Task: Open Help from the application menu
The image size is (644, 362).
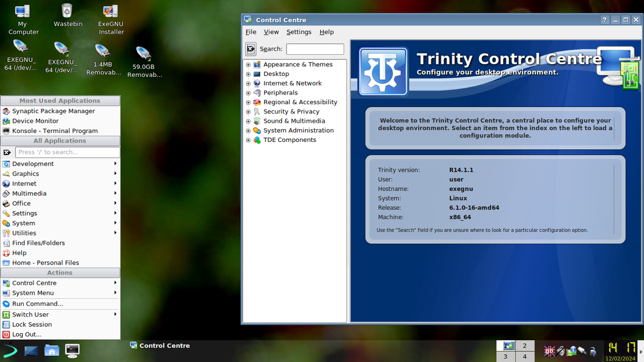Action: tap(60, 253)
